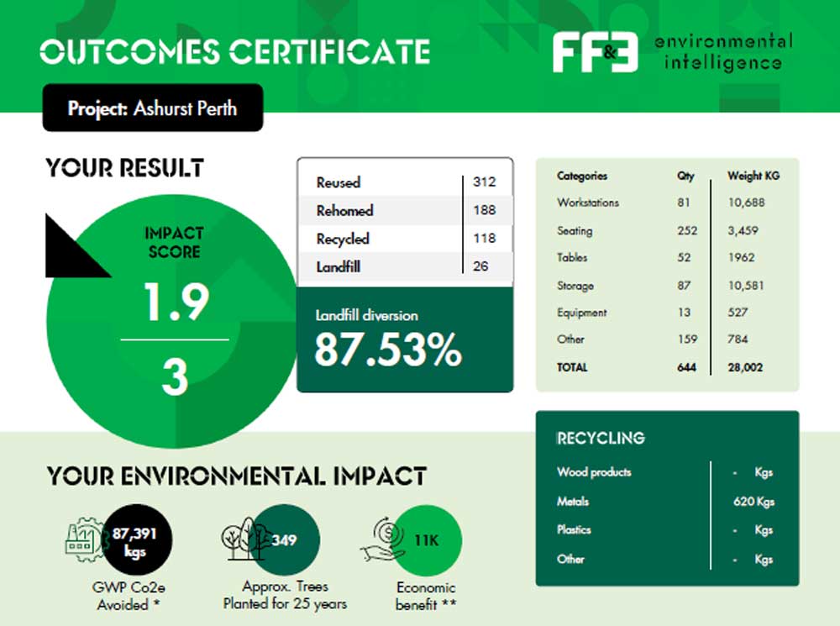Select the 349 trees dark green circle
The image size is (840, 626).
click(x=286, y=539)
